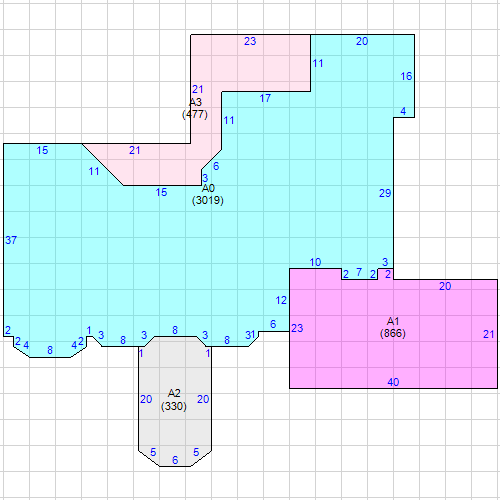
Task: Select the A3 area label
Action: pos(195,102)
